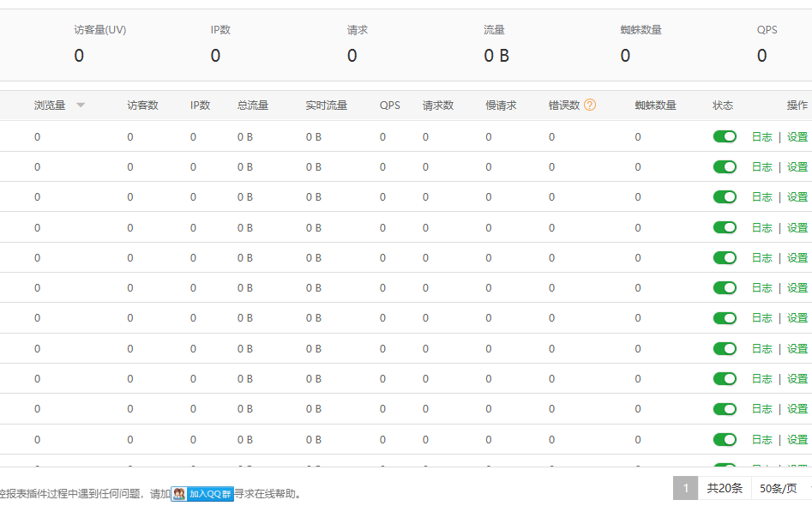Image resolution: width=812 pixels, height=512 pixels.
Task: Click the 访客数 column header
Action: coord(142,105)
